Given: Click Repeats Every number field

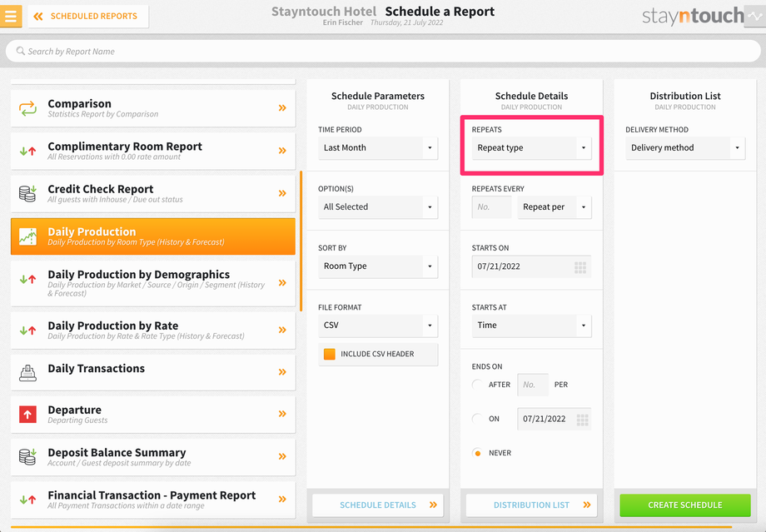Looking at the screenshot, I should (491, 207).
